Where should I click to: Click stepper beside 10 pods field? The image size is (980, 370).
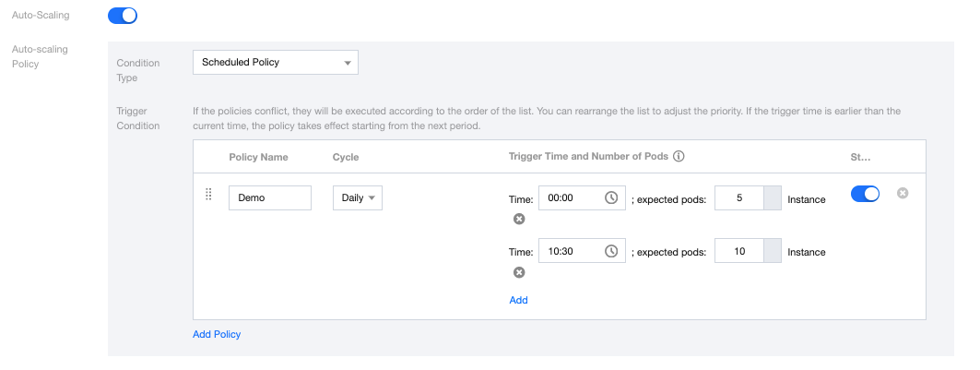(x=773, y=251)
